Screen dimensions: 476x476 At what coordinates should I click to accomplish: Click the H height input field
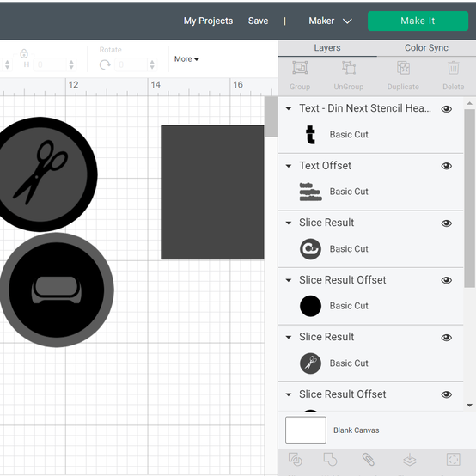point(50,64)
